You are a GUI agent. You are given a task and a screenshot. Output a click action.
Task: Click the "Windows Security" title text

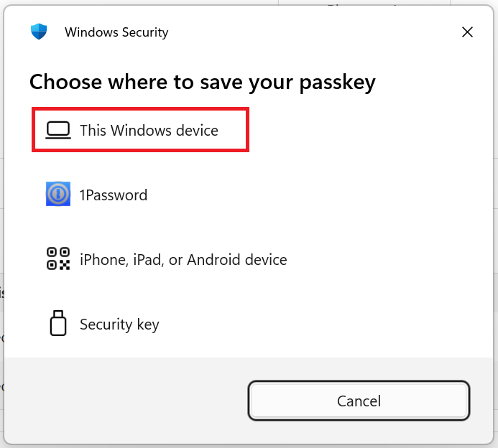pos(116,32)
